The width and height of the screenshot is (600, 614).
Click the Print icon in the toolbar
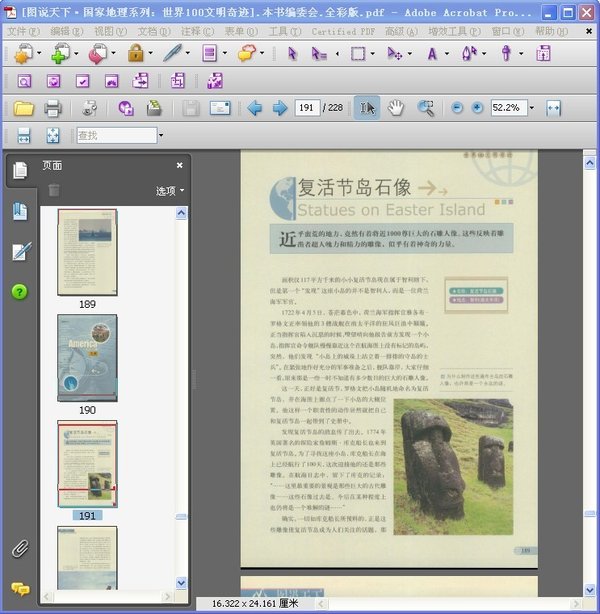53,108
